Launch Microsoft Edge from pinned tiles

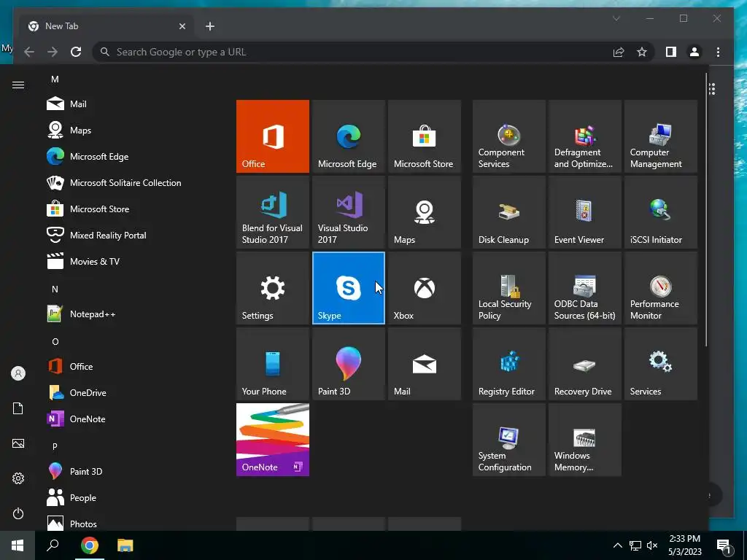pyautogui.click(x=348, y=136)
